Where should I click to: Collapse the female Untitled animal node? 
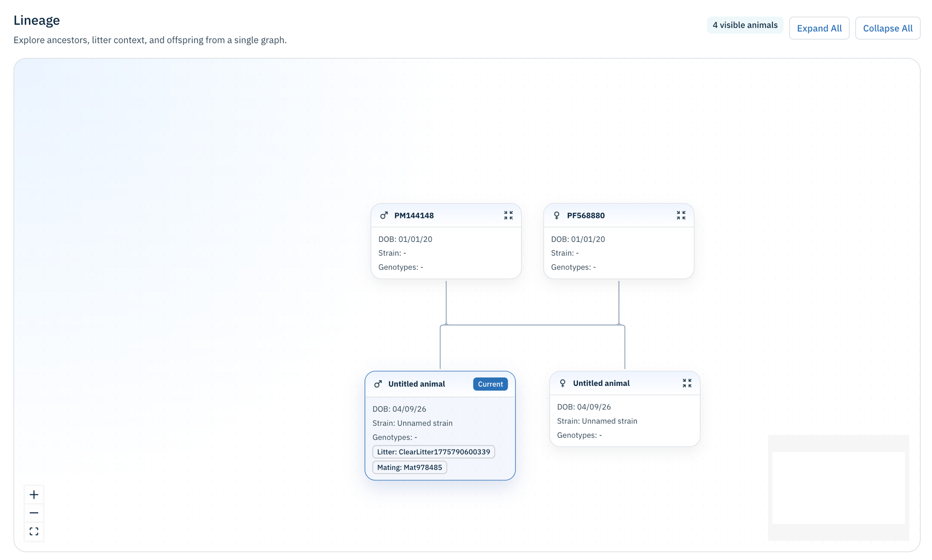click(686, 383)
